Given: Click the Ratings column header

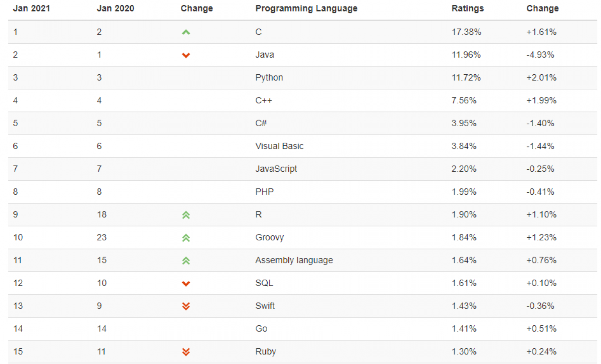Looking at the screenshot, I should (x=468, y=9).
